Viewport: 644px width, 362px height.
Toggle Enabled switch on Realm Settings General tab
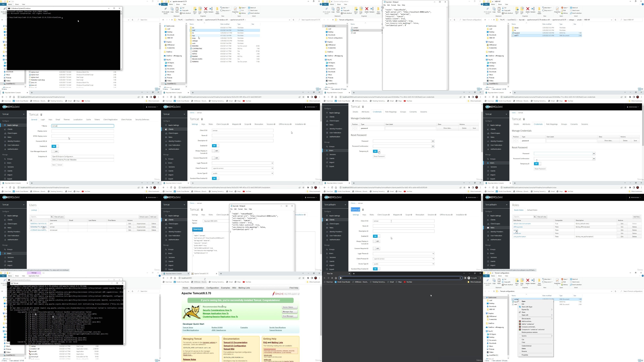(x=55, y=146)
